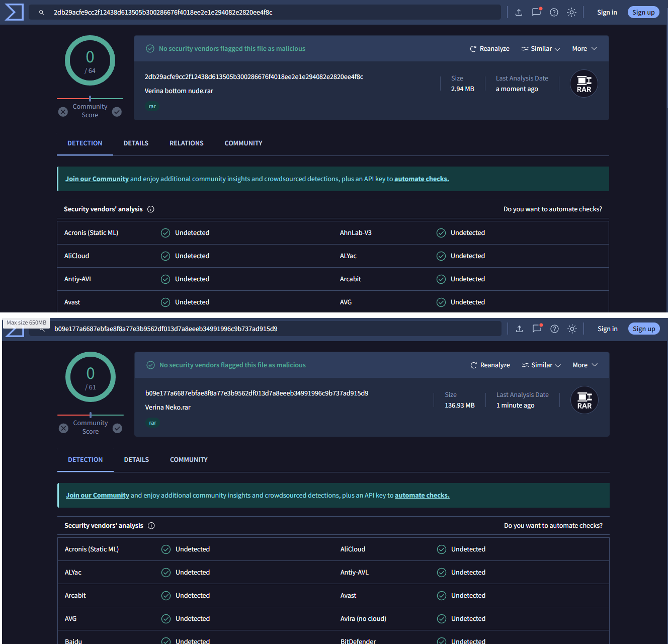Click info icon beside Security vendors' analysis, 0/64 report
The width and height of the screenshot is (668, 644).
click(151, 209)
